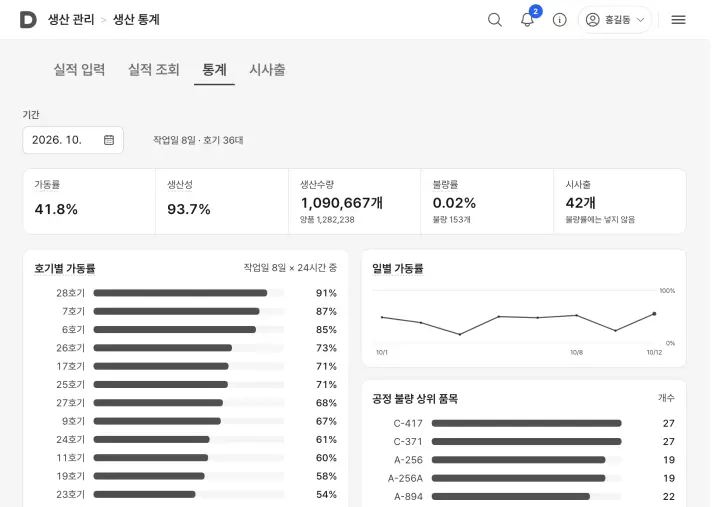Click the 10/1 axis label
This screenshot has width=720, height=507.
[x=382, y=352]
